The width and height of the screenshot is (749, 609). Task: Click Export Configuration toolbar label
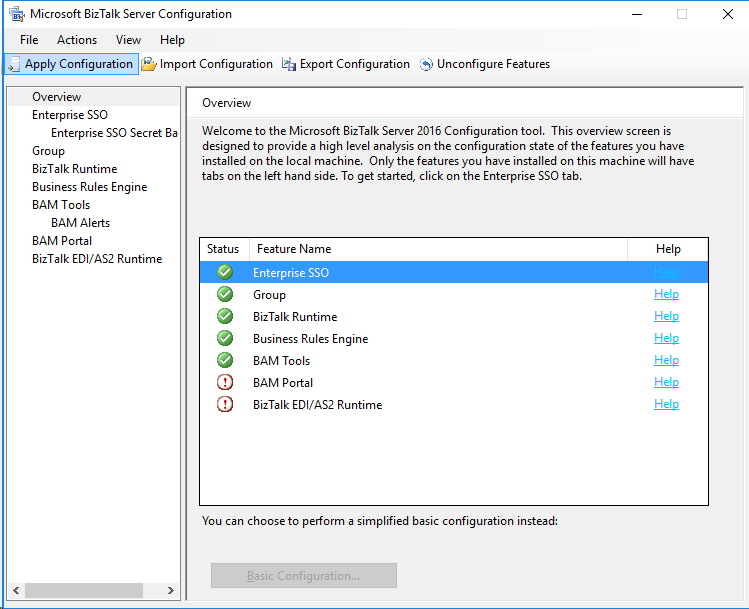pos(354,64)
